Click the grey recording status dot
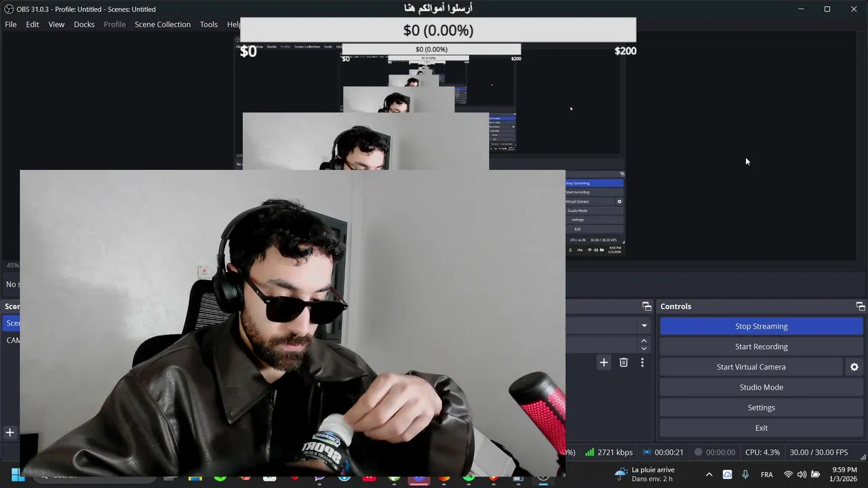 (698, 452)
